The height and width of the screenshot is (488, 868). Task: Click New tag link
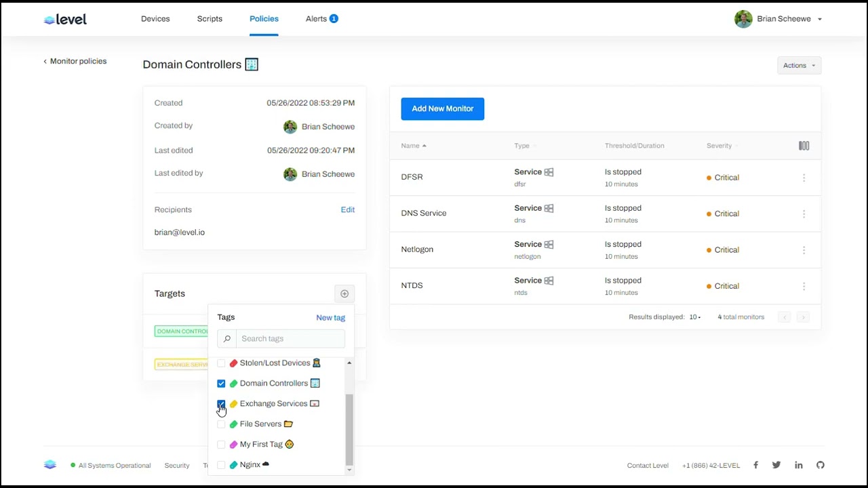pos(330,318)
